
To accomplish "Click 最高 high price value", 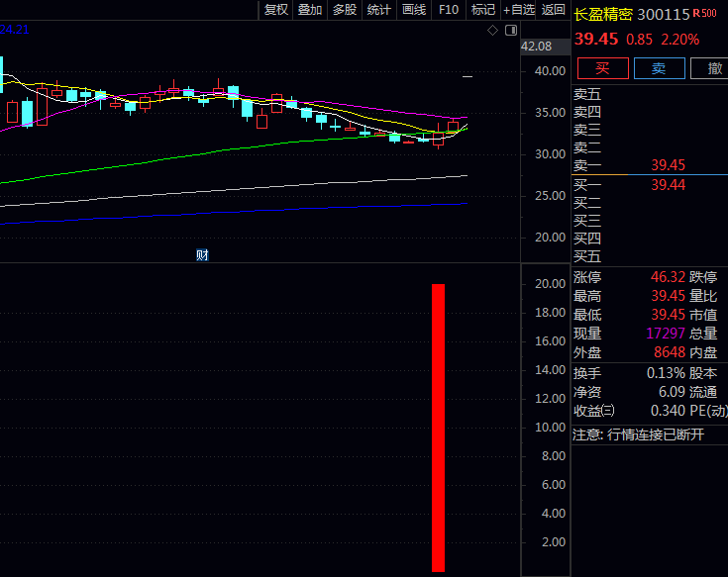I will (669, 296).
